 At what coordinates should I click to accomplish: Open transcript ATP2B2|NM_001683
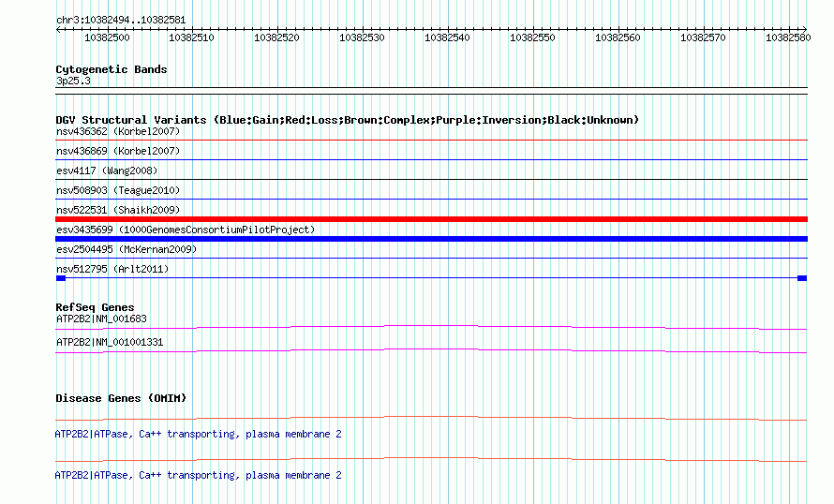click(x=101, y=319)
